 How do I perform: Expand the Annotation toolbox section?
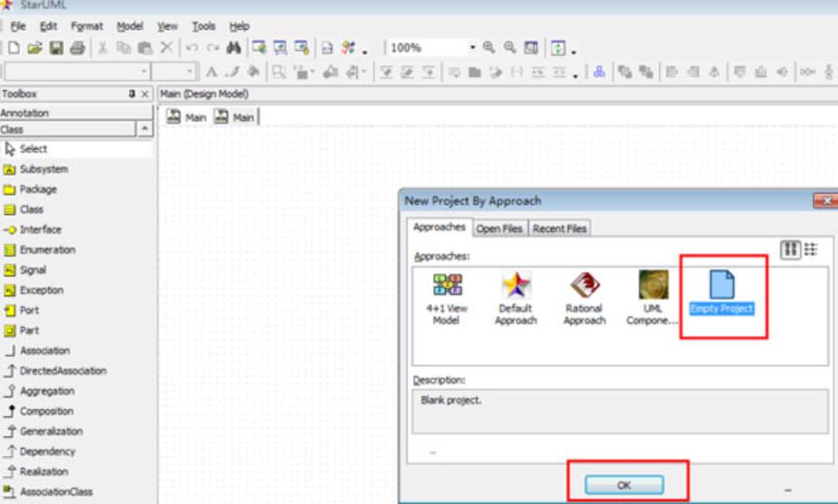coord(76,113)
